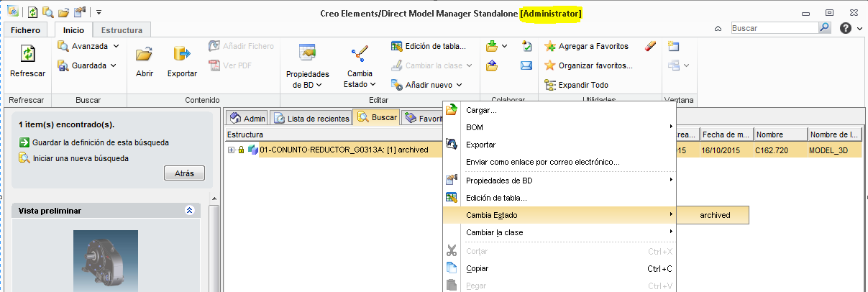The width and height of the screenshot is (868, 292).
Task: Click the open folder icon in quick access toolbar
Action: click(63, 12)
